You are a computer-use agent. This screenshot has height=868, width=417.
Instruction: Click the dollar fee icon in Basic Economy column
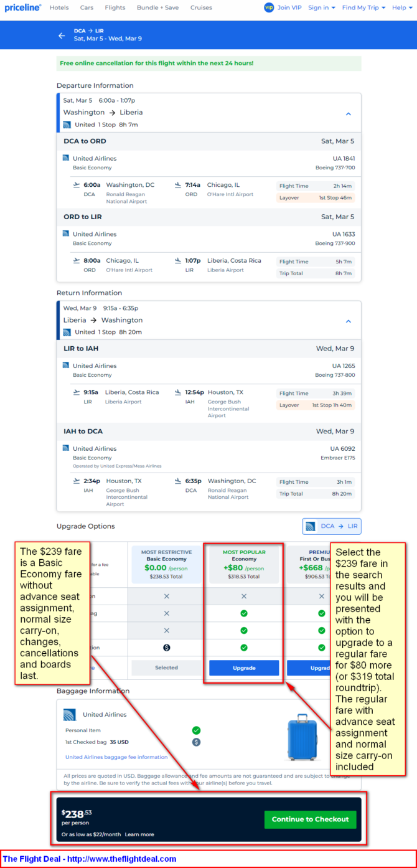166,648
